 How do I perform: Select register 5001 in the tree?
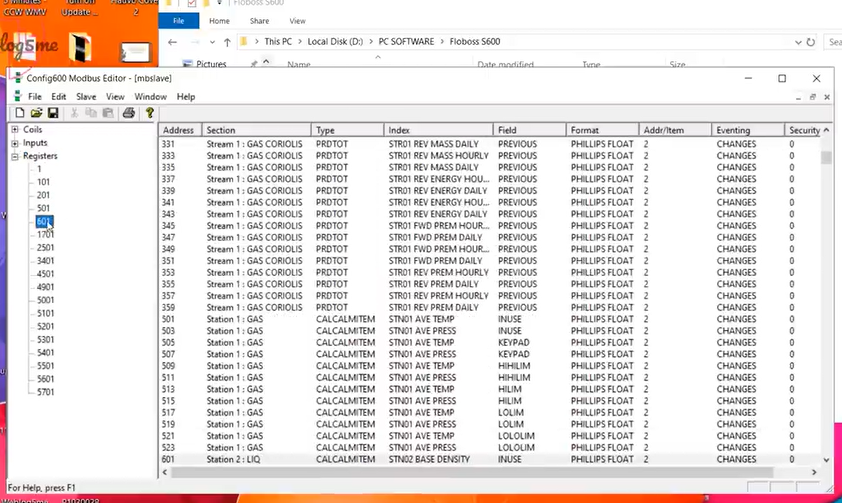45,300
